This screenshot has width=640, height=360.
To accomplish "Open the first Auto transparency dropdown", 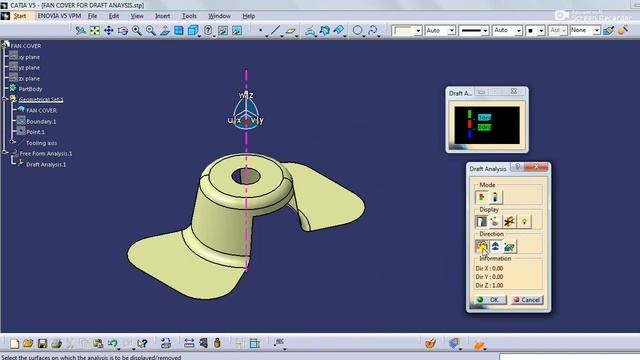I will [451, 31].
